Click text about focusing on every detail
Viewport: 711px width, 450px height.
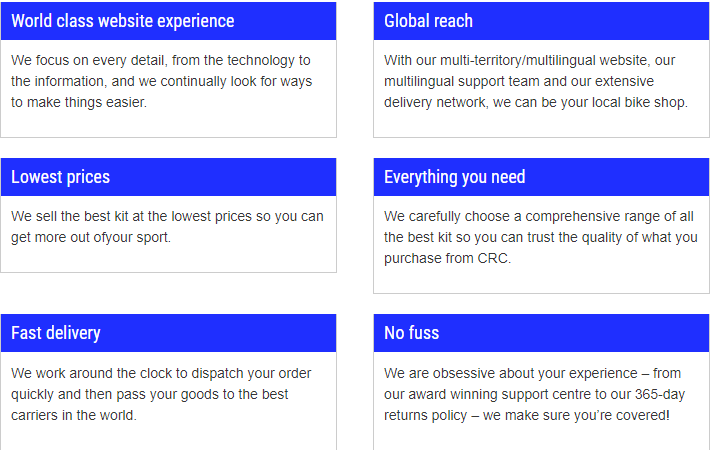[x=161, y=81]
